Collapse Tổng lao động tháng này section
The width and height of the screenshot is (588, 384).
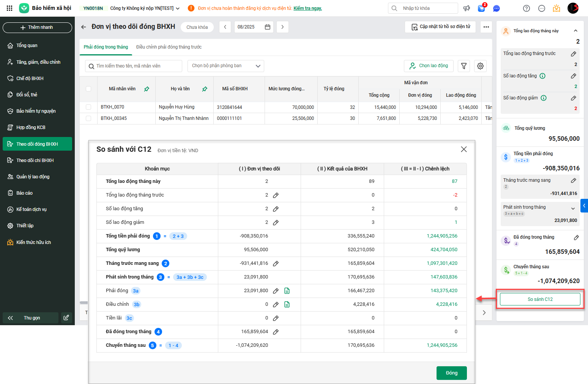point(575,31)
